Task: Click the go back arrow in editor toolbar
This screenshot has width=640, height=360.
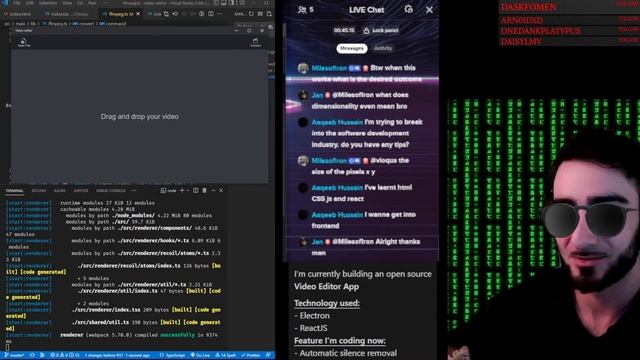Action: point(175,14)
